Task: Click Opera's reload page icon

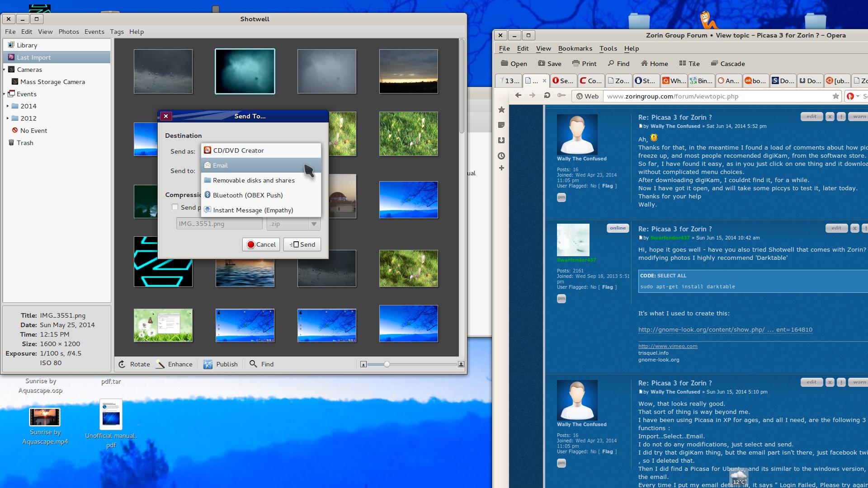Action: (547, 96)
